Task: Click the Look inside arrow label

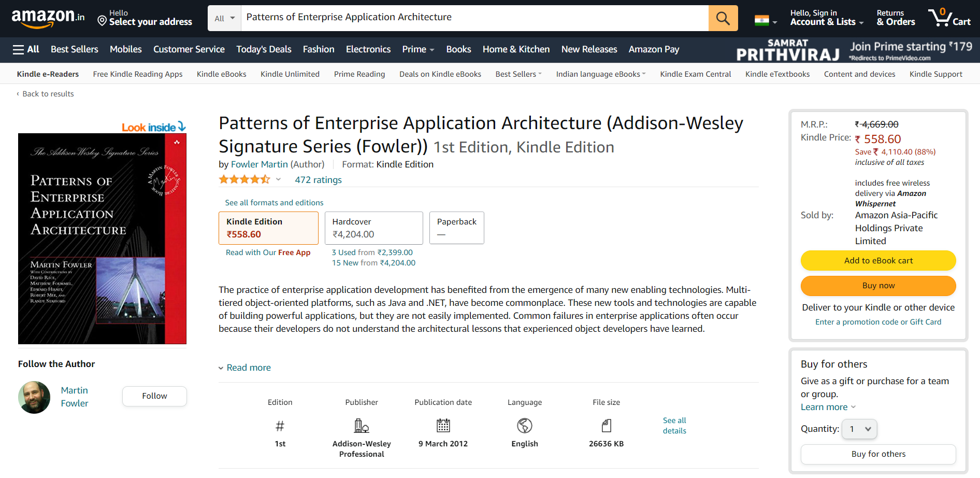Action: (x=154, y=127)
